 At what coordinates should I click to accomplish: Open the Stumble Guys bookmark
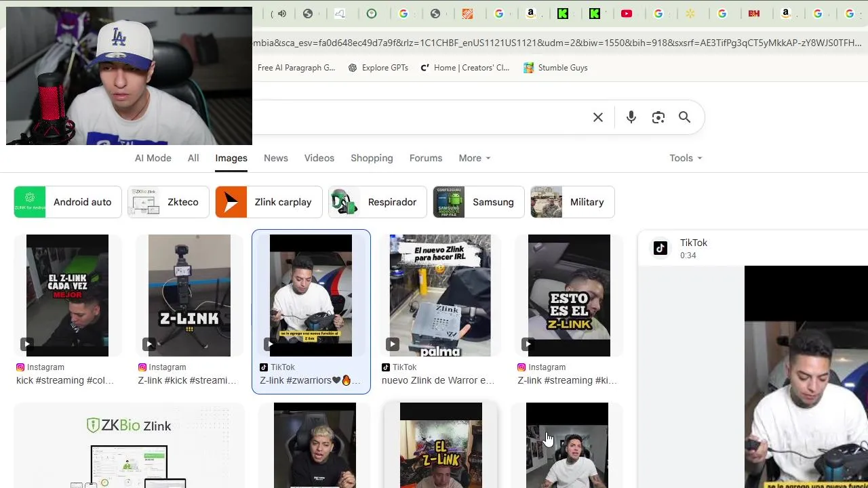click(555, 68)
